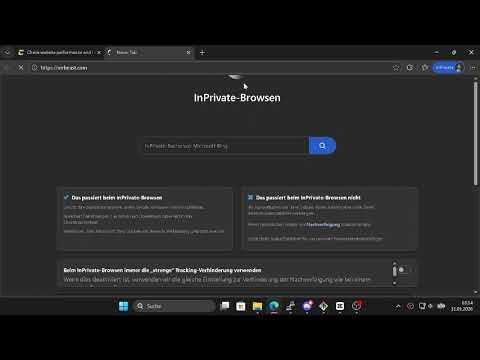Click the 'InPrivate-Browsen' page title

point(237,98)
